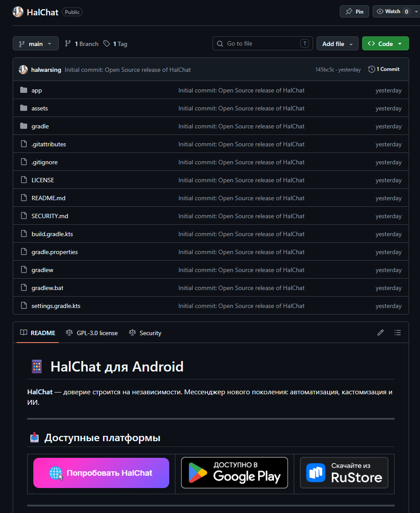Image resolution: width=420 pixels, height=513 pixels.
Task: Click the book icon on README tab
Action: coord(24,333)
